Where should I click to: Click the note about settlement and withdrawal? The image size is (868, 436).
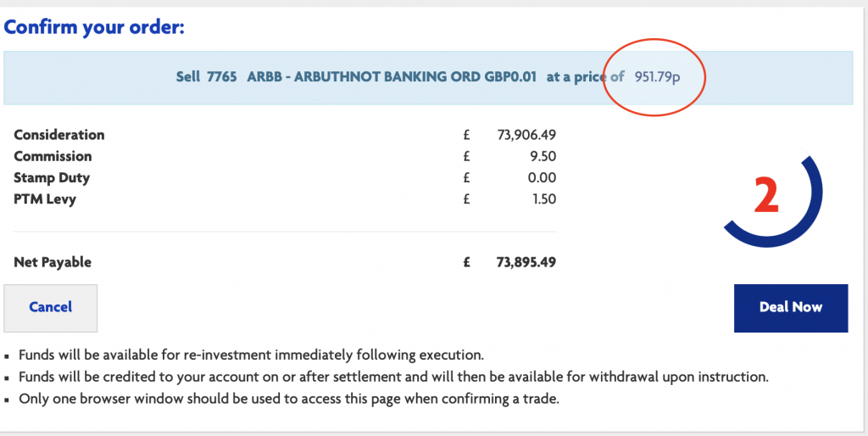(393, 377)
